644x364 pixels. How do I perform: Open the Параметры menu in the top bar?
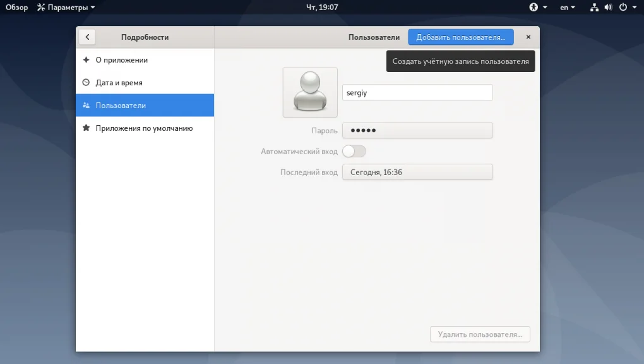tap(65, 7)
